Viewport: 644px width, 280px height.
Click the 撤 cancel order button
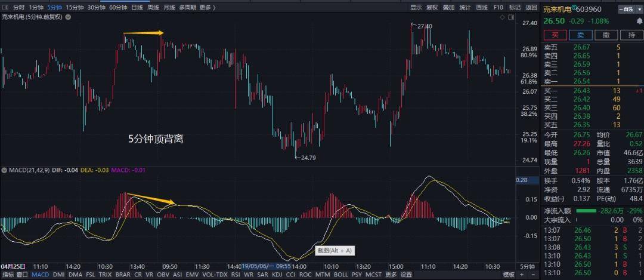click(x=606, y=35)
